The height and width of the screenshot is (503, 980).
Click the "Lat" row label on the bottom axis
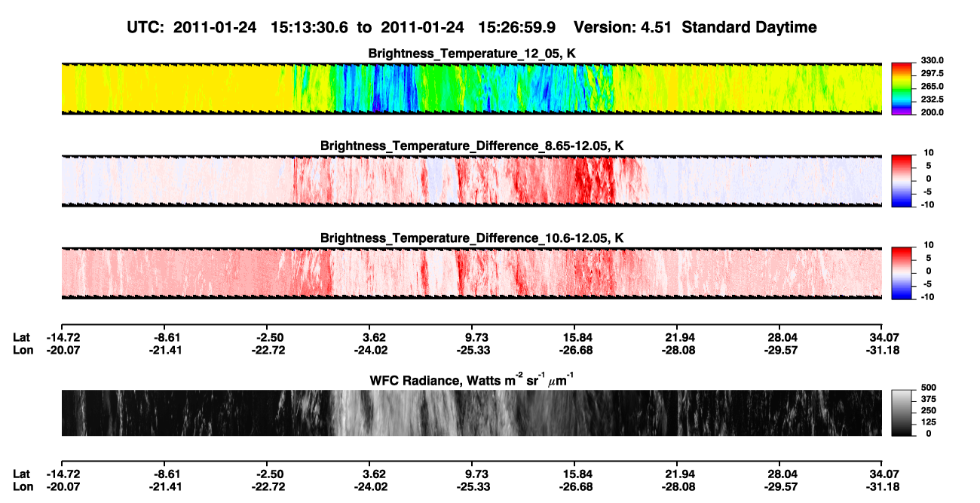tap(22, 474)
